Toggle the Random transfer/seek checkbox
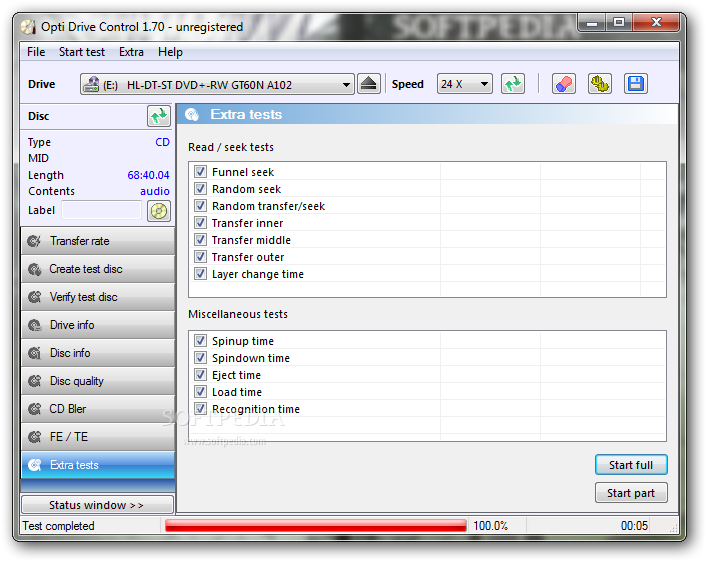707x562 pixels. click(x=200, y=206)
